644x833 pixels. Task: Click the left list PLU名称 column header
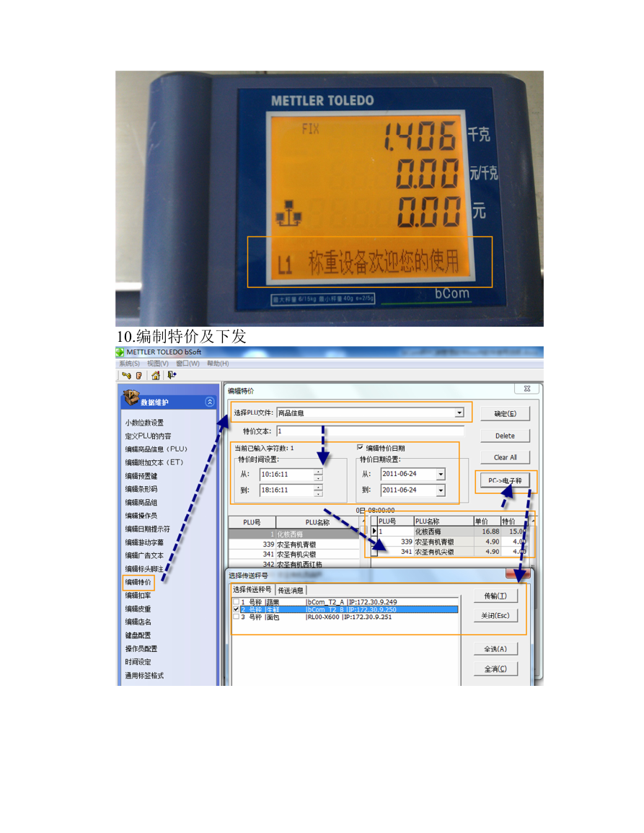(317, 522)
